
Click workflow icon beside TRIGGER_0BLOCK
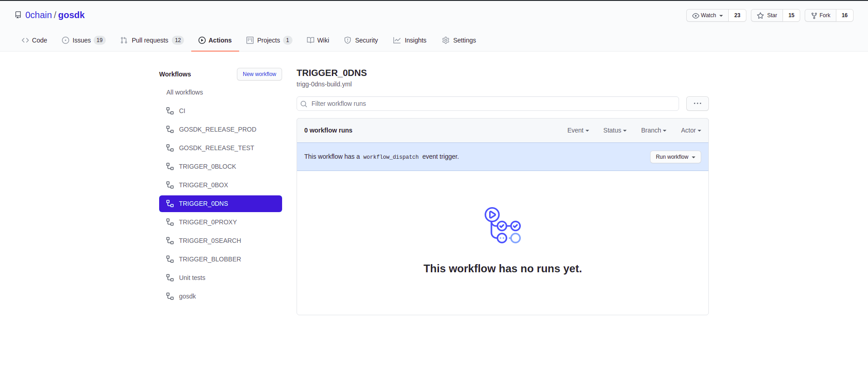coord(170,166)
